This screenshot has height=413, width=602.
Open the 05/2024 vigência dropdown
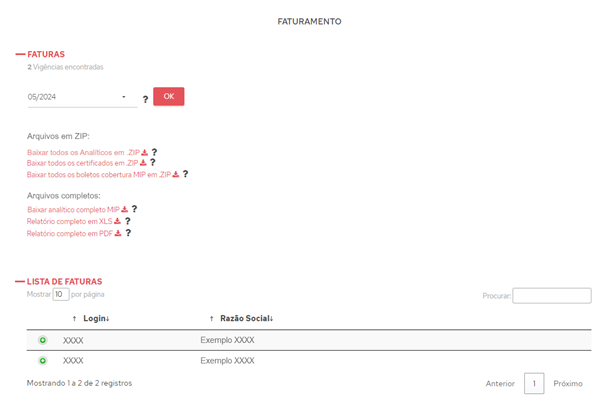(x=82, y=97)
